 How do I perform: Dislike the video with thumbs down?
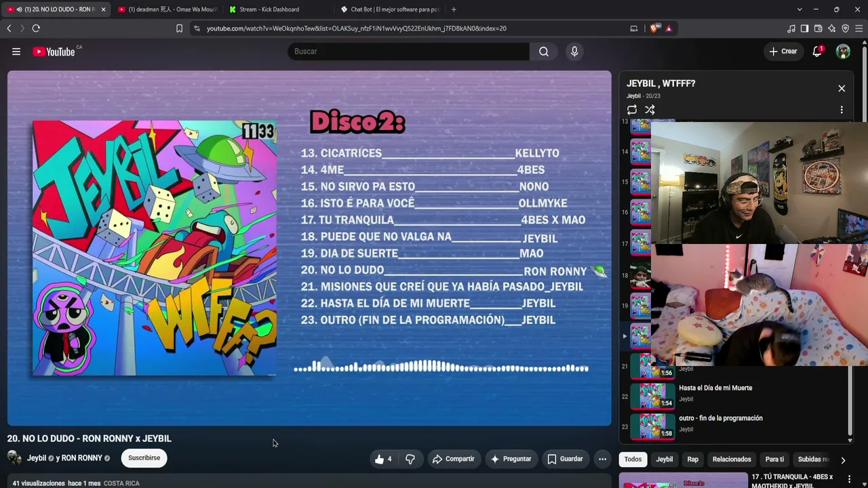coord(410,459)
